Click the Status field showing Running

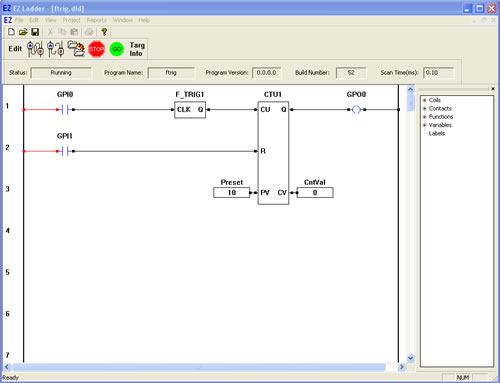pos(61,73)
